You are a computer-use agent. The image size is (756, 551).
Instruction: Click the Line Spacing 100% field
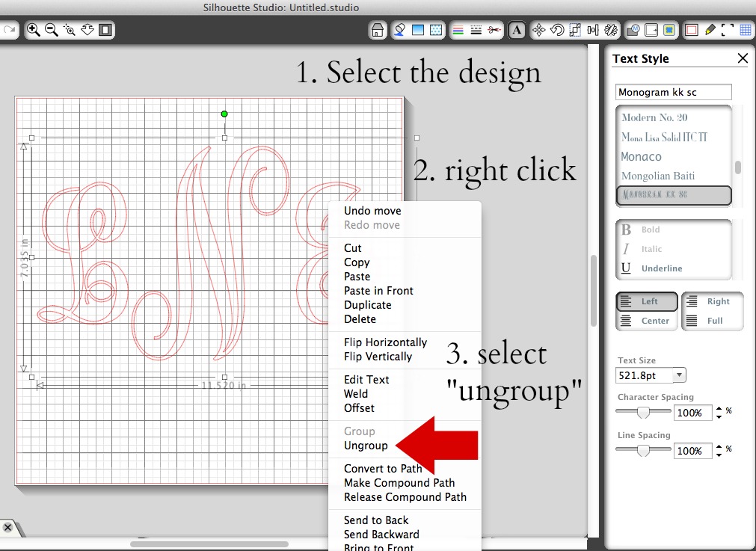(692, 451)
